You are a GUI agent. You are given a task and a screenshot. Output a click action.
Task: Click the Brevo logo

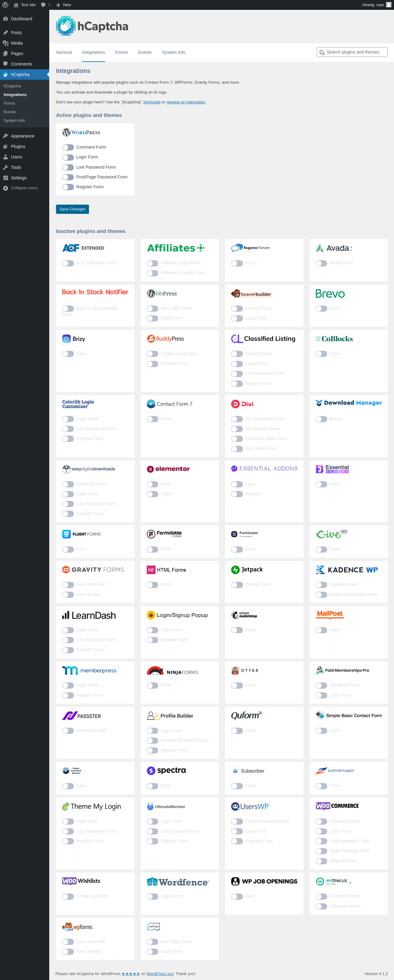(330, 293)
